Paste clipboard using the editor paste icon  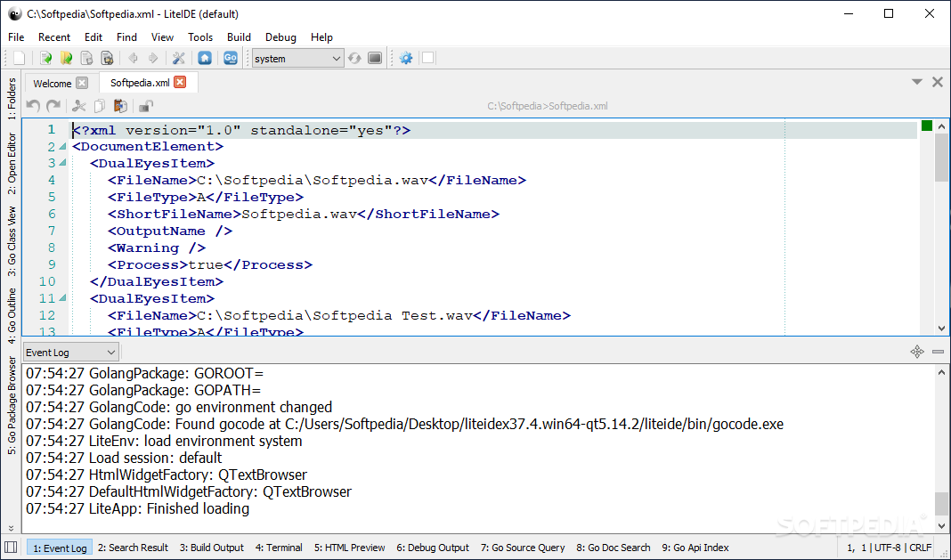click(x=121, y=106)
